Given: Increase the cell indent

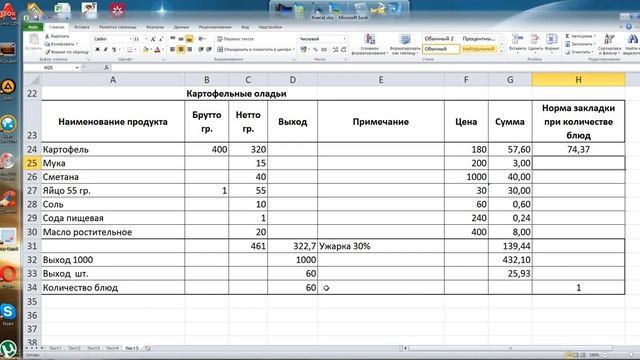Looking at the screenshot, I should click(209, 49).
